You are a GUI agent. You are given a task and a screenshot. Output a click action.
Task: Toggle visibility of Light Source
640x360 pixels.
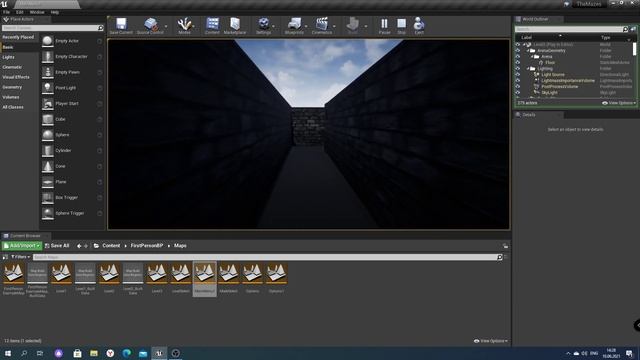pos(518,75)
